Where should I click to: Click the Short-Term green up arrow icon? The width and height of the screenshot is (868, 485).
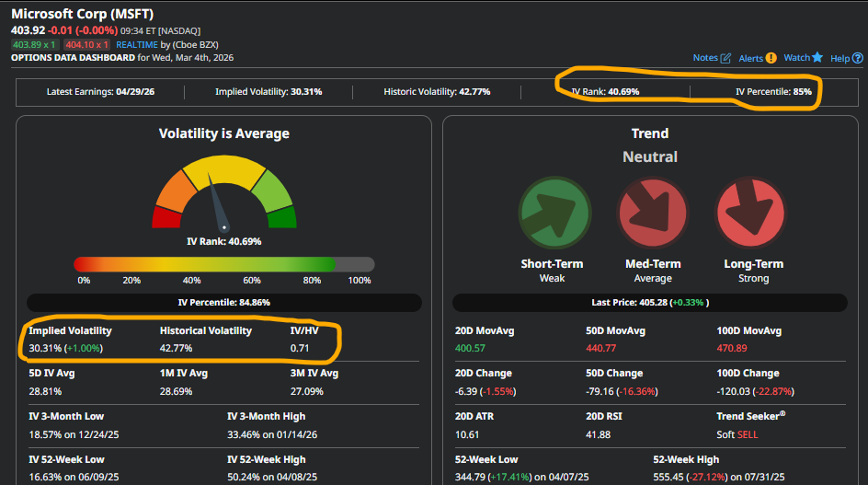pos(554,213)
